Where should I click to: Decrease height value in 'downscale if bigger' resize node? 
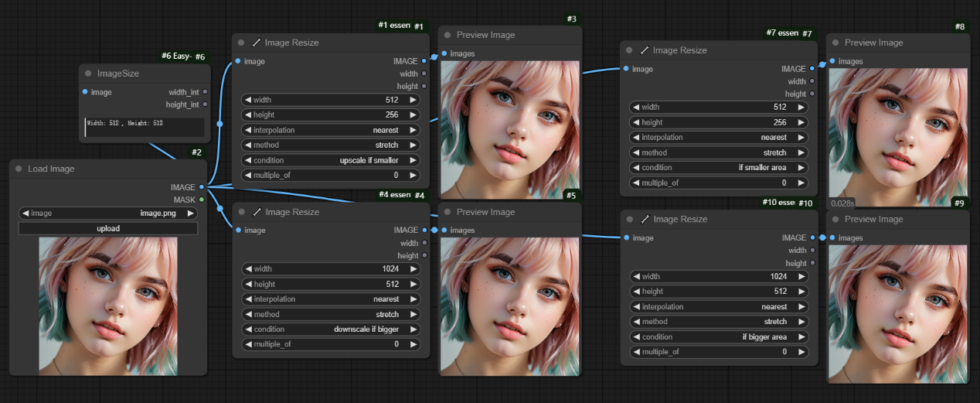tap(248, 285)
